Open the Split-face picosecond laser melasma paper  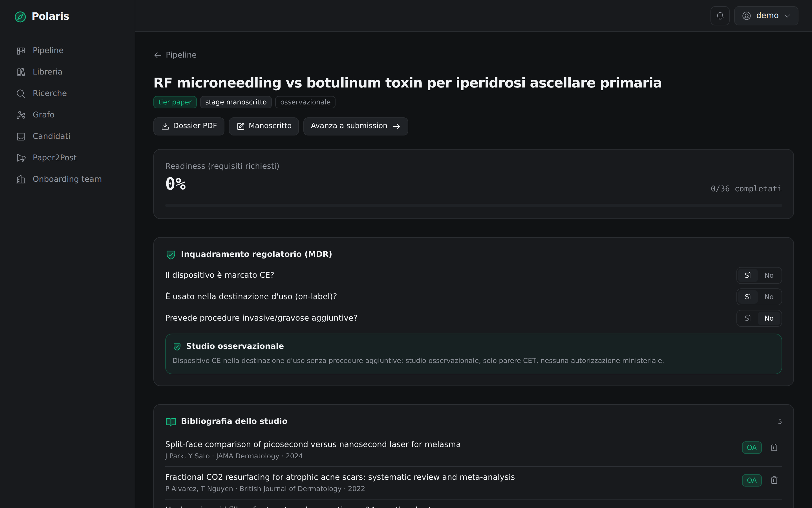[313, 444]
